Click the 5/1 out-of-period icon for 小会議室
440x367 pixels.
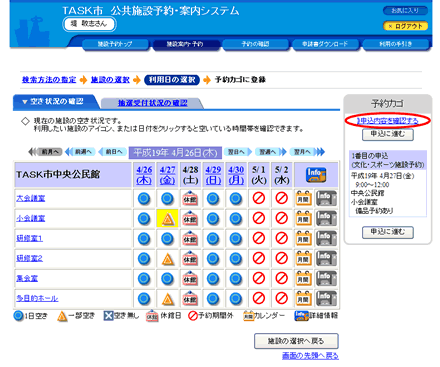[259, 219]
